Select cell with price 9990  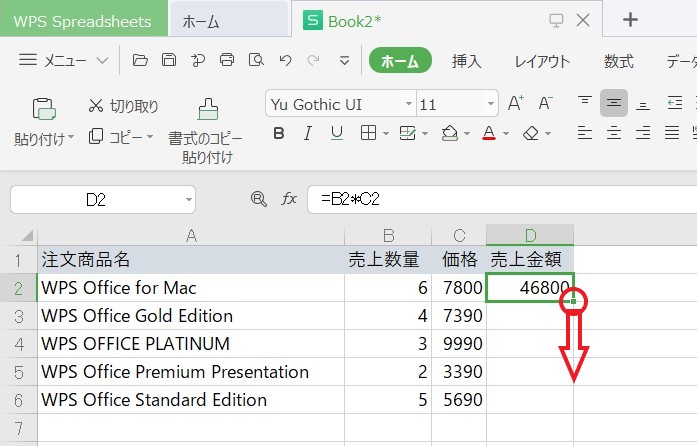click(459, 344)
